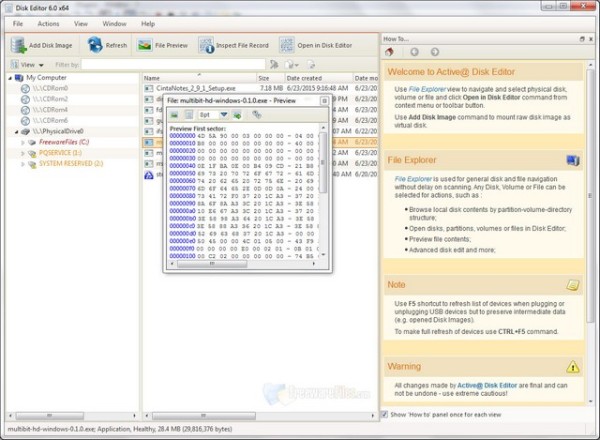Click the How To home icon
The height and width of the screenshot is (440, 600).
coord(390,52)
